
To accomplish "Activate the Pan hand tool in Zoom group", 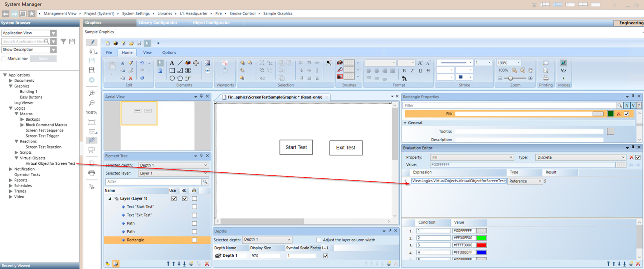I will (x=530, y=71).
